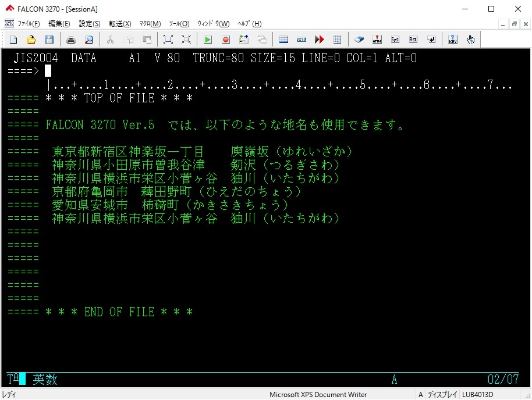The height and width of the screenshot is (400, 532).
Task: Click the Sys request key icon
Action: (395, 40)
